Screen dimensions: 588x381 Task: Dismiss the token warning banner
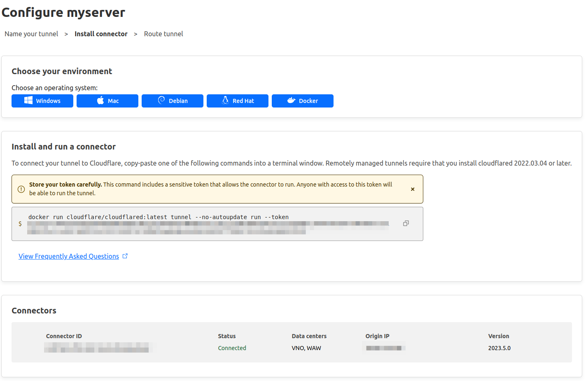tap(413, 189)
